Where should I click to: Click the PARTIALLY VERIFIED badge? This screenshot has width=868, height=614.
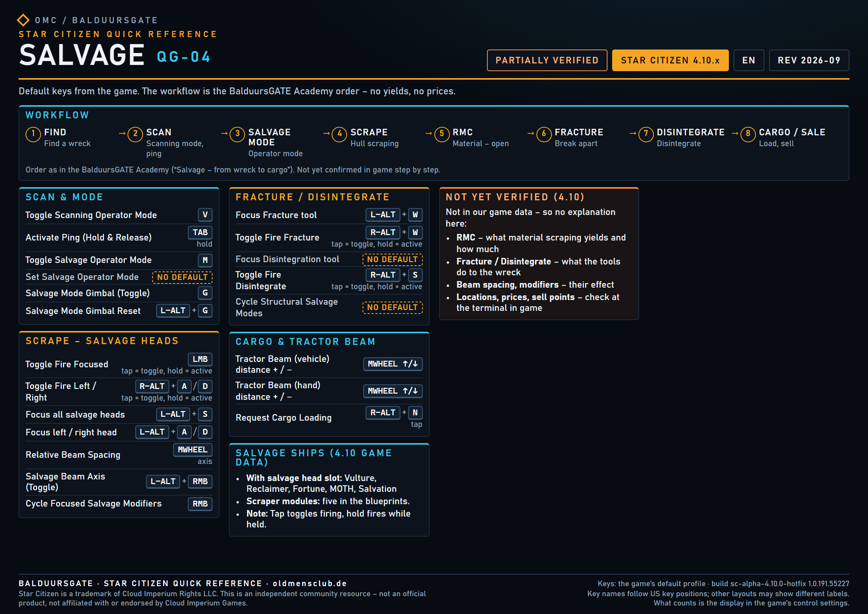(547, 60)
